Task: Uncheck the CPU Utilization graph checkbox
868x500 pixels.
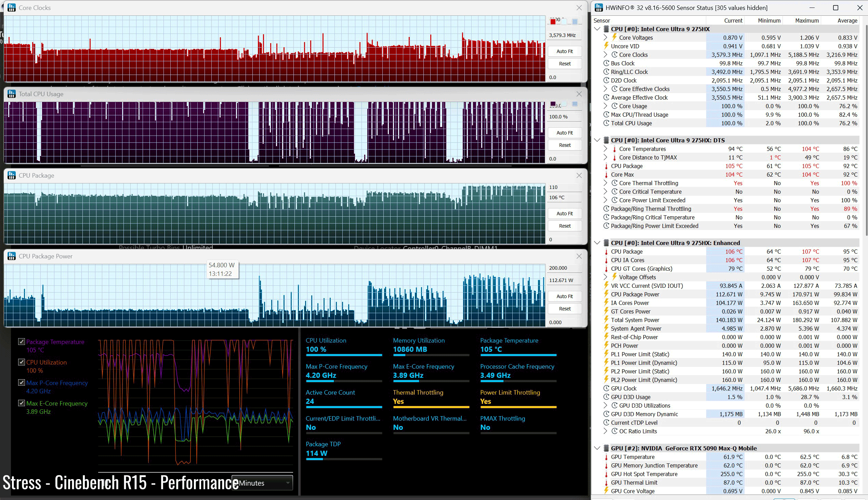Action: [x=21, y=362]
